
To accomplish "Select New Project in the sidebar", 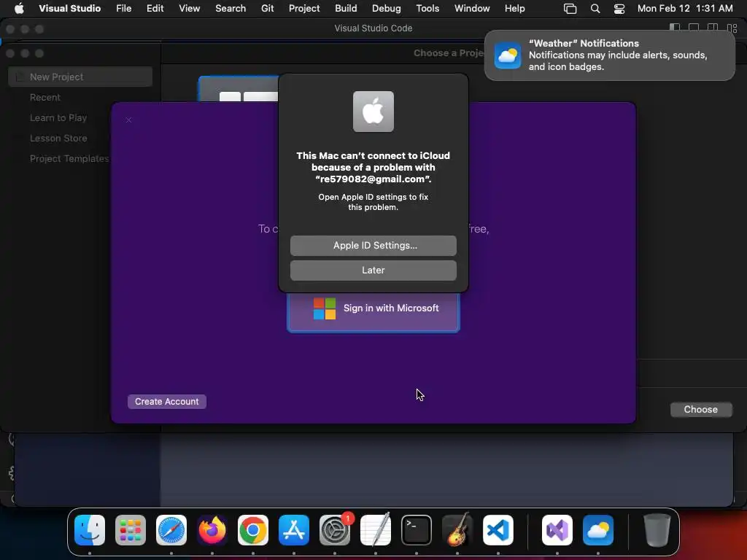I will click(80, 77).
